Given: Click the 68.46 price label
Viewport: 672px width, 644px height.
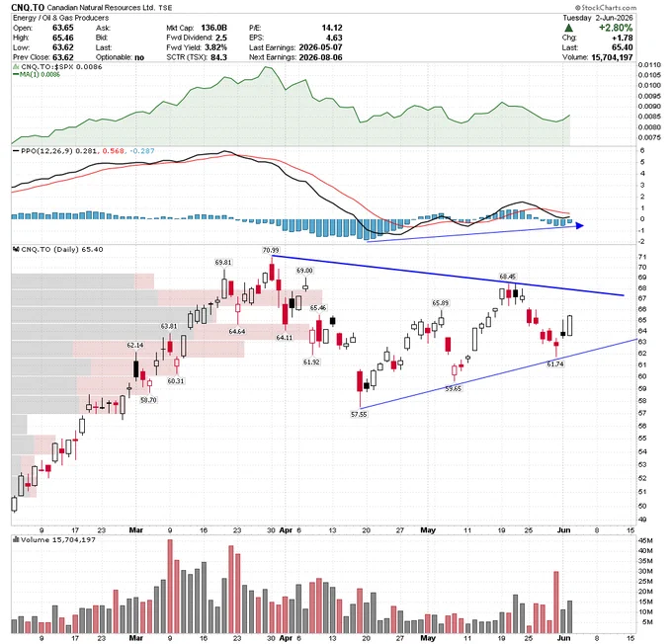Looking at the screenshot, I should click(x=507, y=277).
